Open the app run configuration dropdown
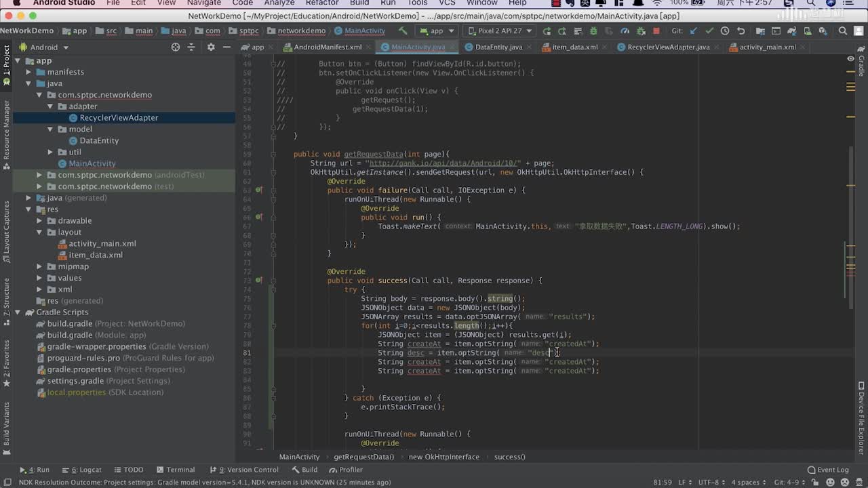Image resolution: width=868 pixels, height=488 pixels. coord(436,30)
